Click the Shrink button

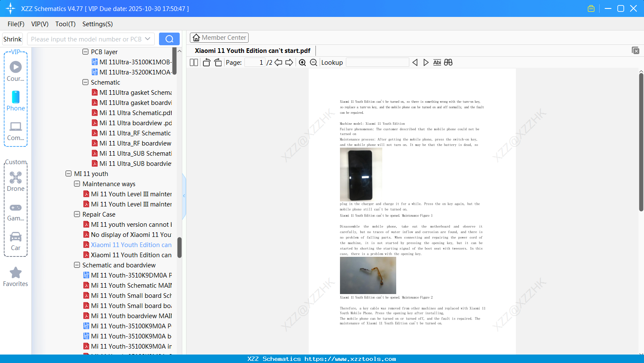pos(13,39)
